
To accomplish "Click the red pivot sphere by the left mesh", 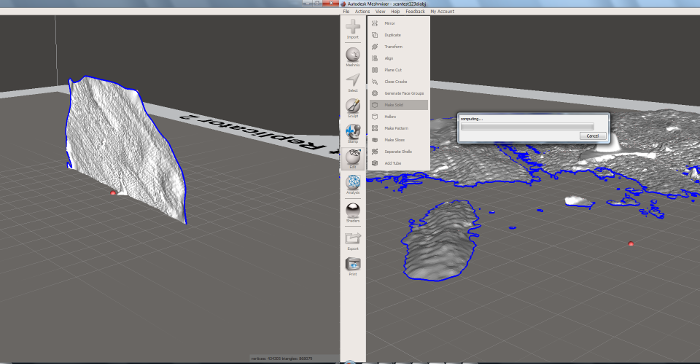I will tap(113, 193).
